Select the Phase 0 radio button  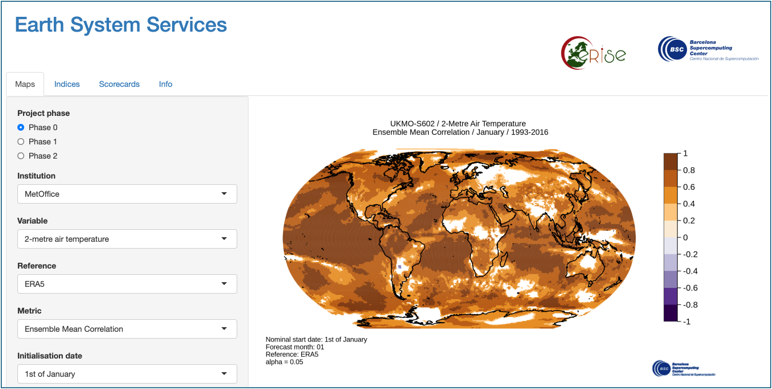tap(21, 128)
